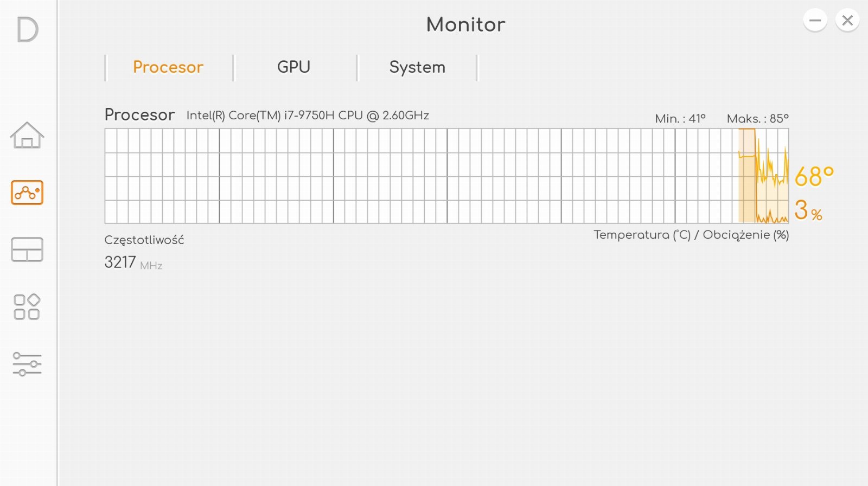This screenshot has width=868, height=486.
Task: Minimize the Monitor window
Action: [815, 21]
